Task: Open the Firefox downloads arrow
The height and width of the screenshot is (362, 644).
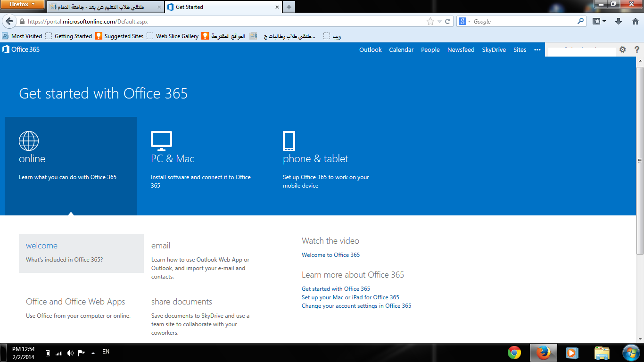Action: (619, 21)
